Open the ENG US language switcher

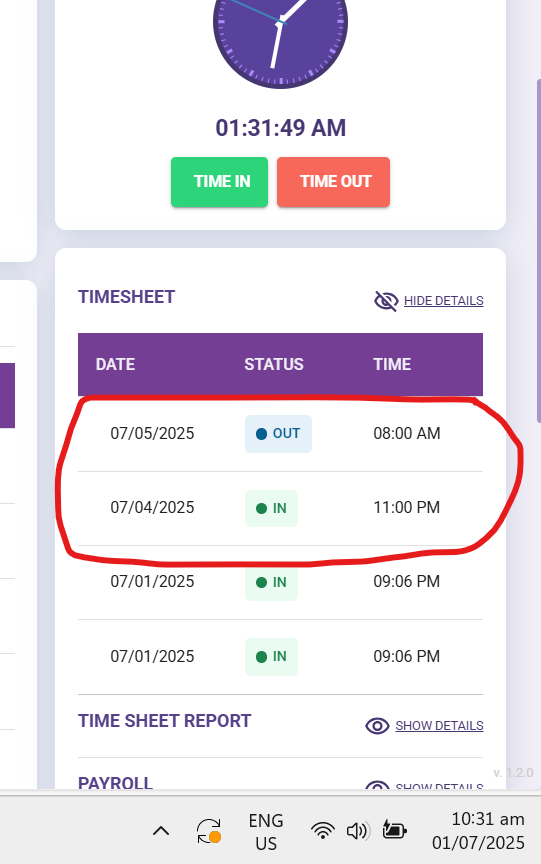tap(266, 832)
